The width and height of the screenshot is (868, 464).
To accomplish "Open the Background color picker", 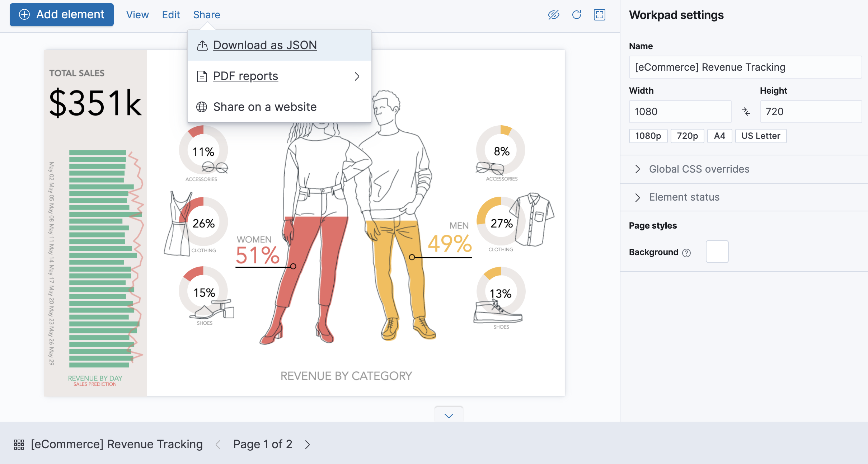I will 717,252.
